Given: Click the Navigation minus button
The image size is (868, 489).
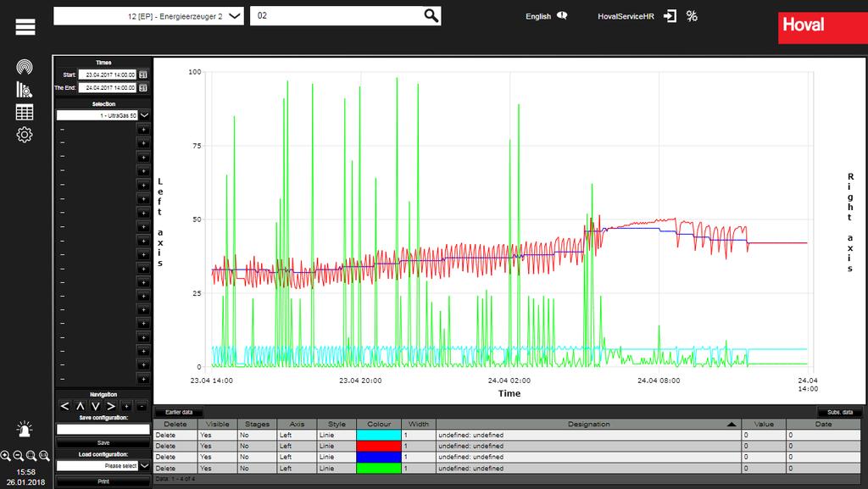Looking at the screenshot, I should coord(142,407).
